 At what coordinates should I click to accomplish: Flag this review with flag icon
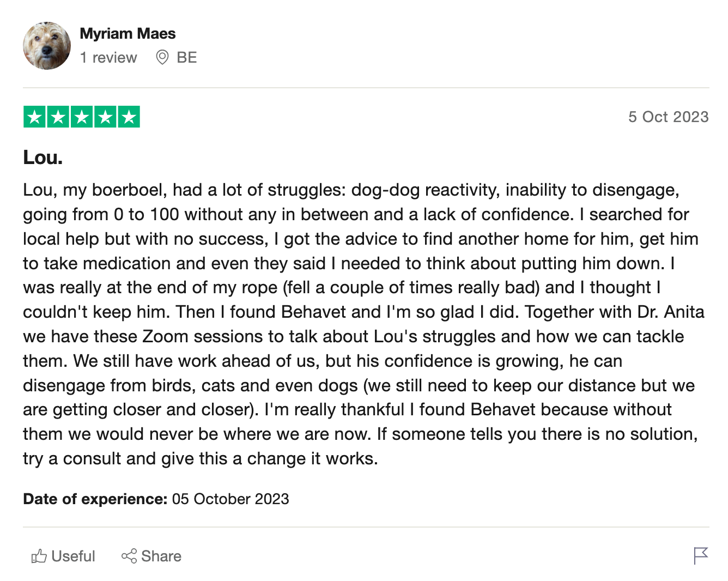click(701, 556)
